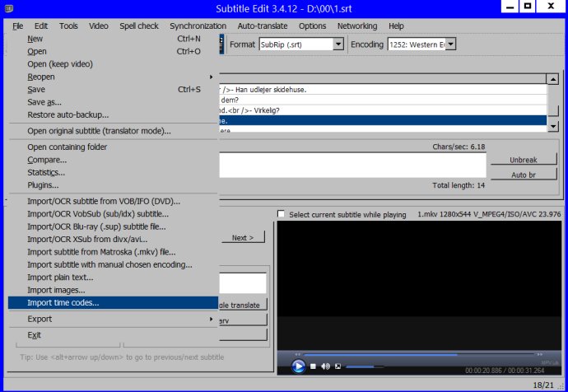Click the 18/21 status bar counter

(x=543, y=385)
